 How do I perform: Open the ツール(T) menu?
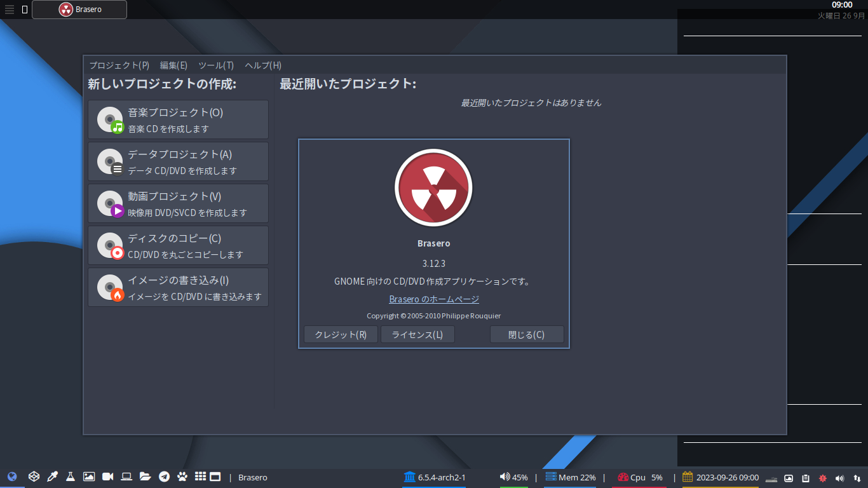click(216, 65)
